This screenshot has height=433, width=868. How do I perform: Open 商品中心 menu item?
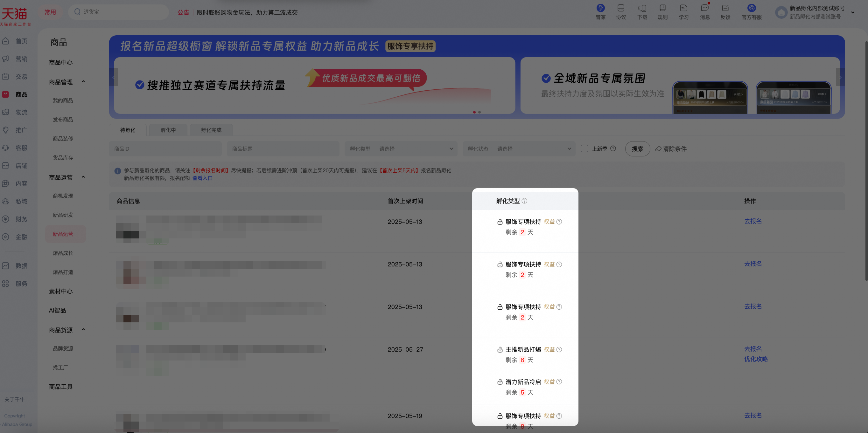point(61,63)
